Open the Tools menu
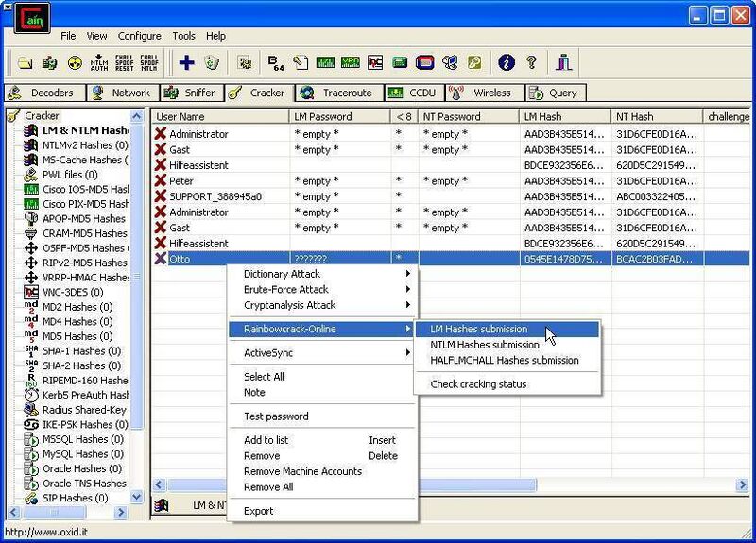 tap(183, 36)
